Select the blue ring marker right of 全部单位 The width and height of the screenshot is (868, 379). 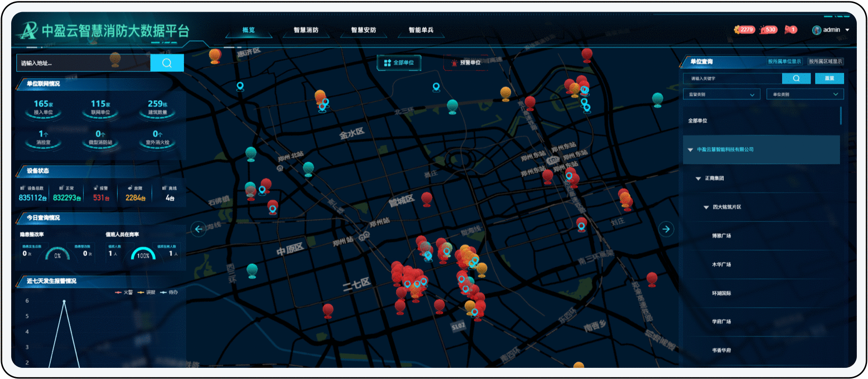pyautogui.click(x=436, y=87)
